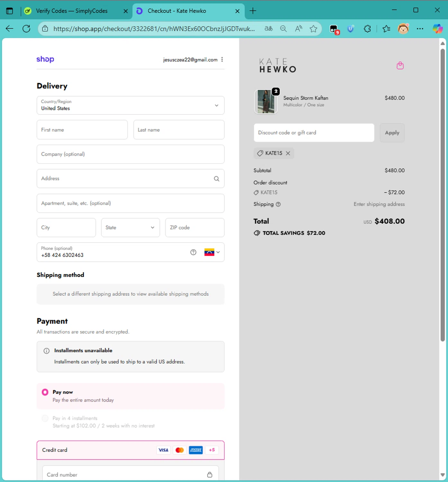Activate the Read aloud icon

click(299, 29)
